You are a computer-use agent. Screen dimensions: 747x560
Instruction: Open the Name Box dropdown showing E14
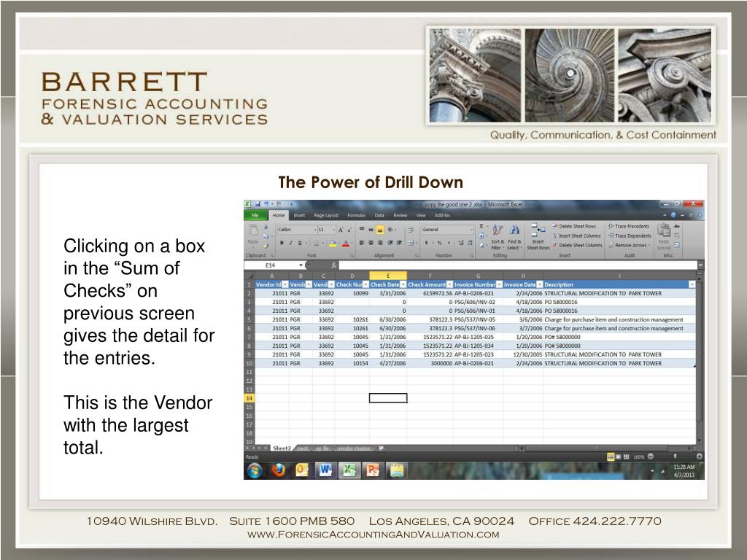pyautogui.click(x=301, y=265)
